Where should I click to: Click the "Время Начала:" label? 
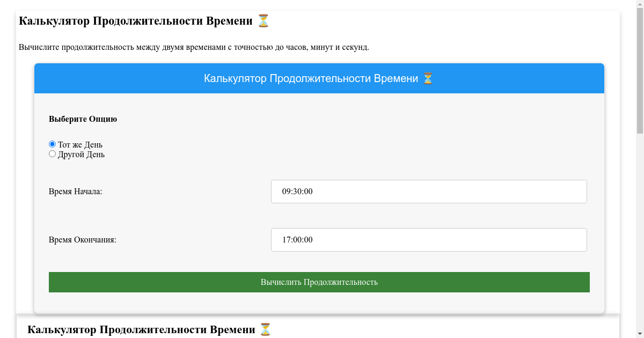point(75,192)
